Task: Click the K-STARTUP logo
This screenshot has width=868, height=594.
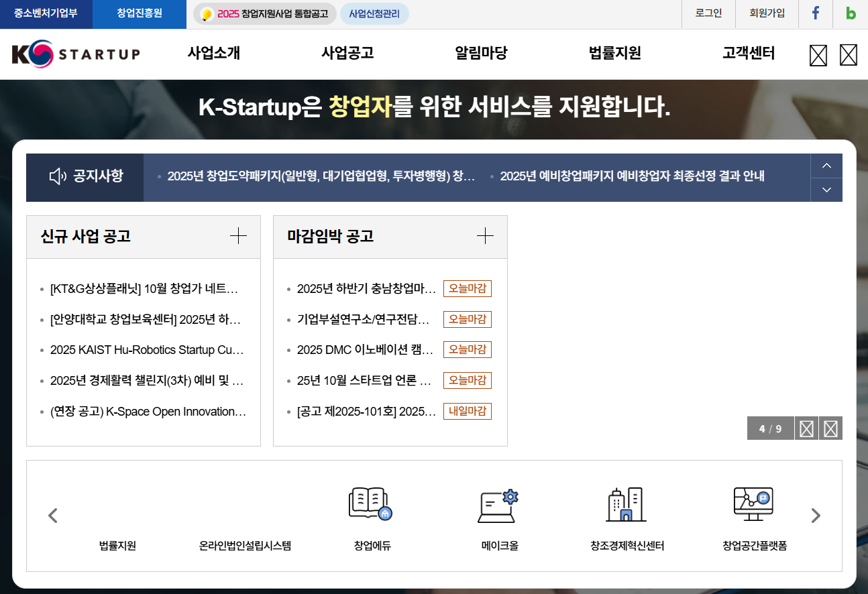Action: point(76,54)
